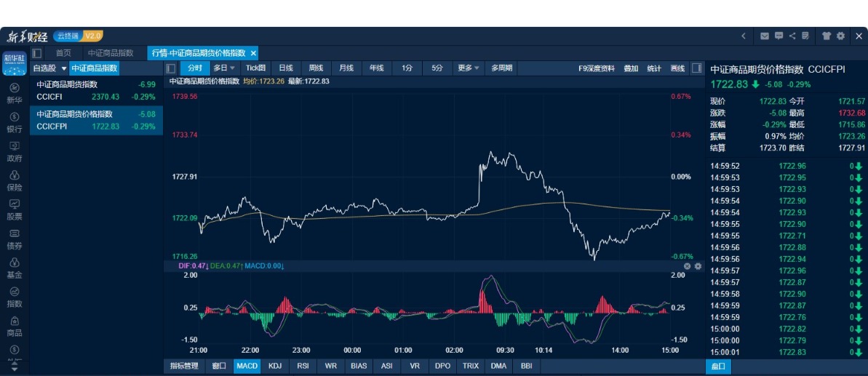868x376 pixels.
Task: Select the 盘口 tab
Action: coord(718,366)
